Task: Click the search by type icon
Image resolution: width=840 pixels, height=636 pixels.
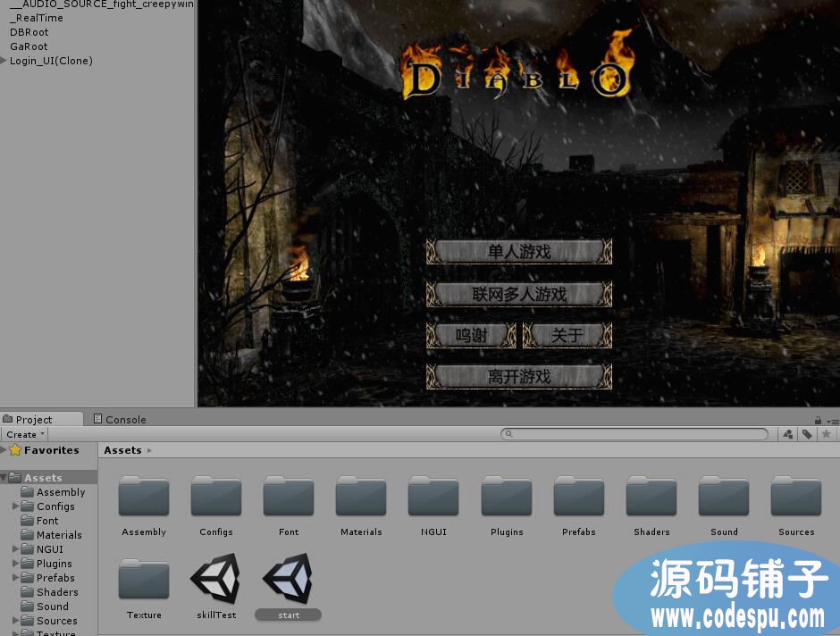Action: click(x=787, y=434)
